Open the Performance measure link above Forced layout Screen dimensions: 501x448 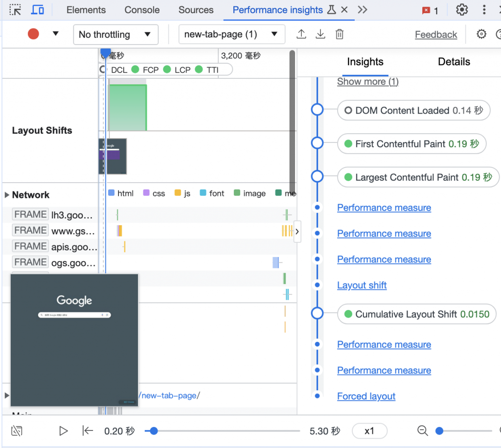pyautogui.click(x=384, y=371)
